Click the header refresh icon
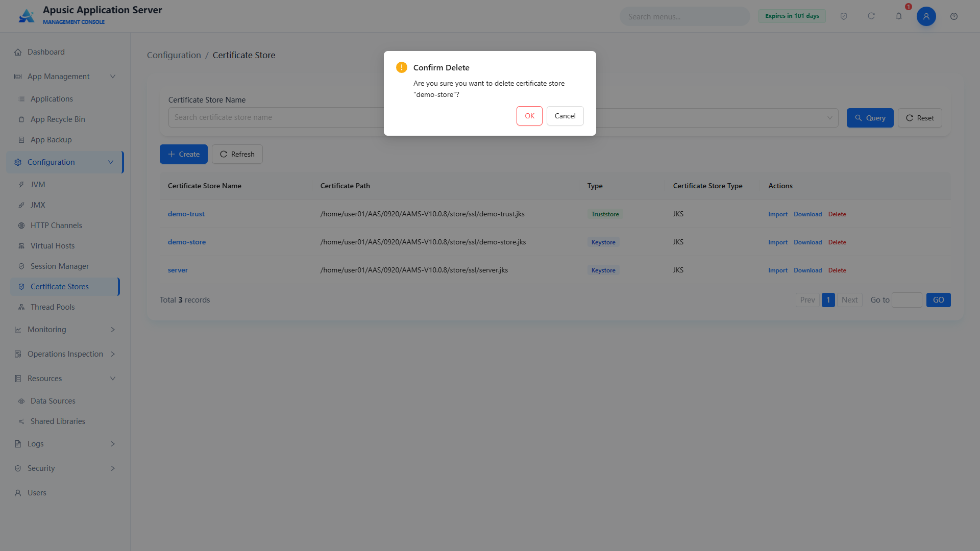The image size is (980, 551). 871,16
